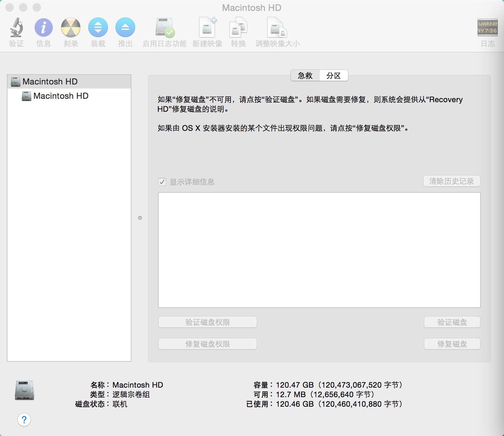Click the 清除历史记录 button
The image size is (504, 436).
pos(452,181)
